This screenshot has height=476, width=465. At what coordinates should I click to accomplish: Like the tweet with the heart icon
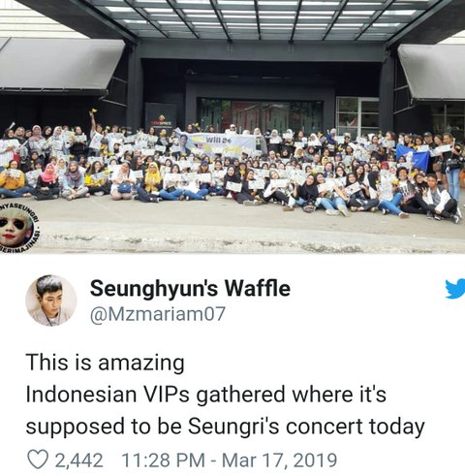pos(38,460)
